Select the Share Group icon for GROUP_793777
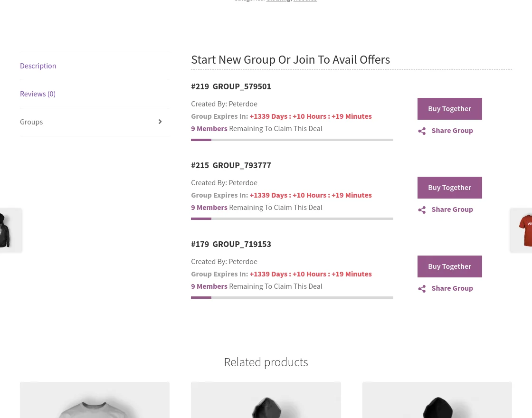 pyautogui.click(x=452, y=209)
